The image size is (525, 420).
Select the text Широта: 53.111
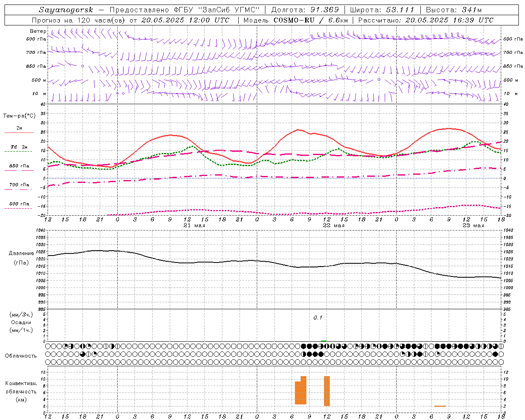click(382, 10)
